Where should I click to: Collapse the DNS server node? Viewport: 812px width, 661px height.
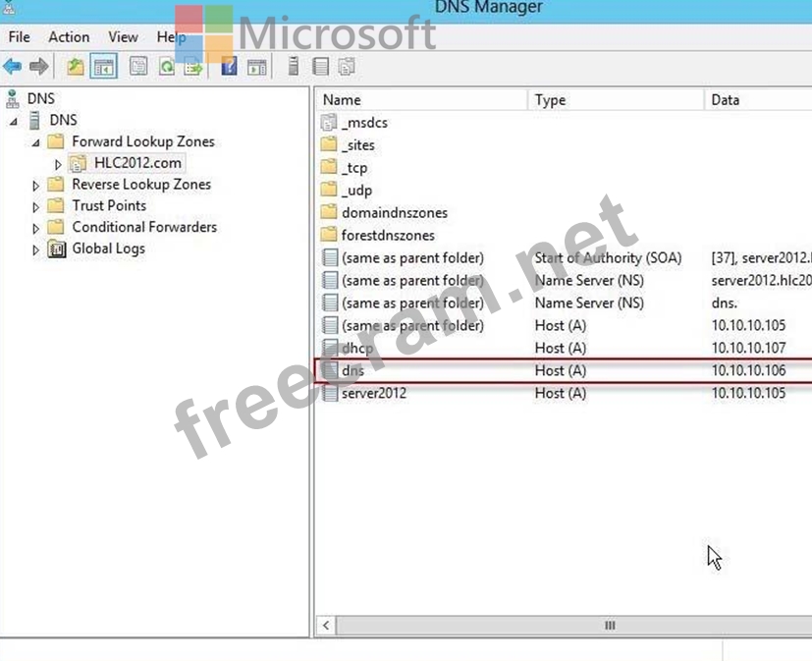[14, 121]
